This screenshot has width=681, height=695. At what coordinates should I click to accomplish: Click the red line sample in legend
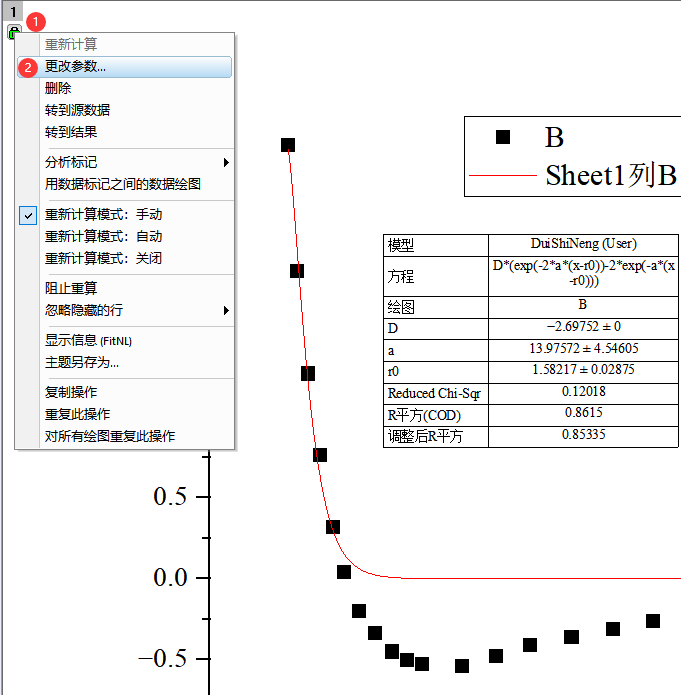coord(503,176)
